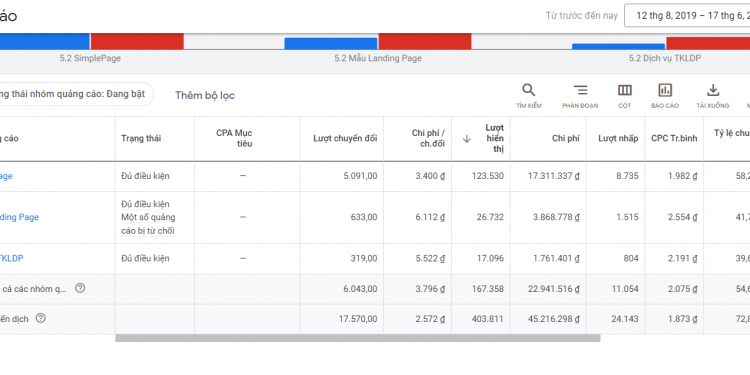
Task: Click the red bar above 5.2 Mẫu Landing Page
Action: click(x=425, y=42)
